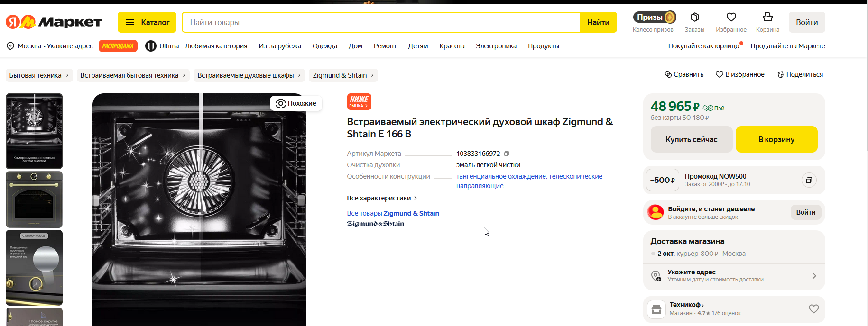Select the Плавное закрытие дверцы thumbnail
868x326 pixels.
34,317
